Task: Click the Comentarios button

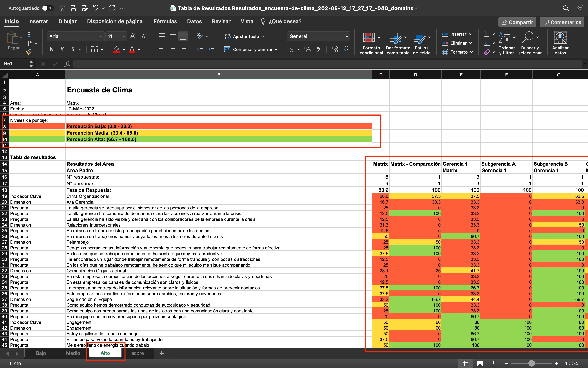Action: [x=562, y=22]
